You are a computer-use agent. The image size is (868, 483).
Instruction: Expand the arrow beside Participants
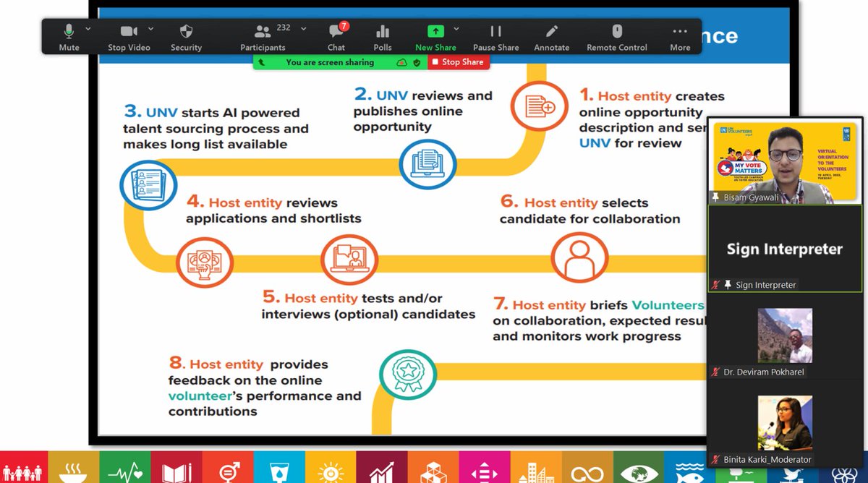pyautogui.click(x=303, y=29)
